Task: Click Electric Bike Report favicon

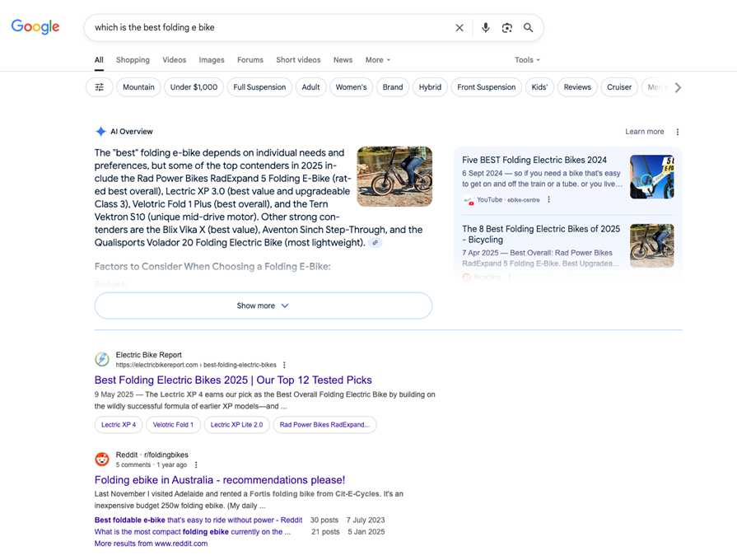Action: tap(102, 359)
